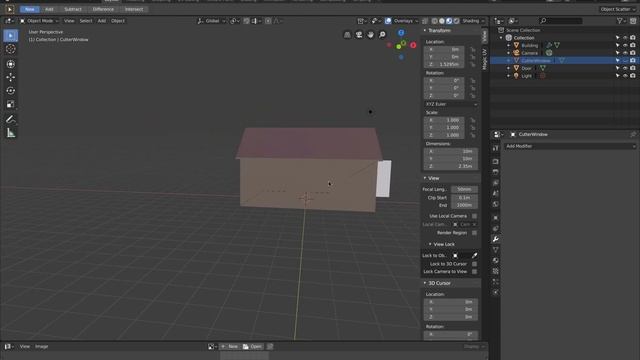Click the Camera object in outliner
This screenshot has width=640, height=360.
(529, 53)
